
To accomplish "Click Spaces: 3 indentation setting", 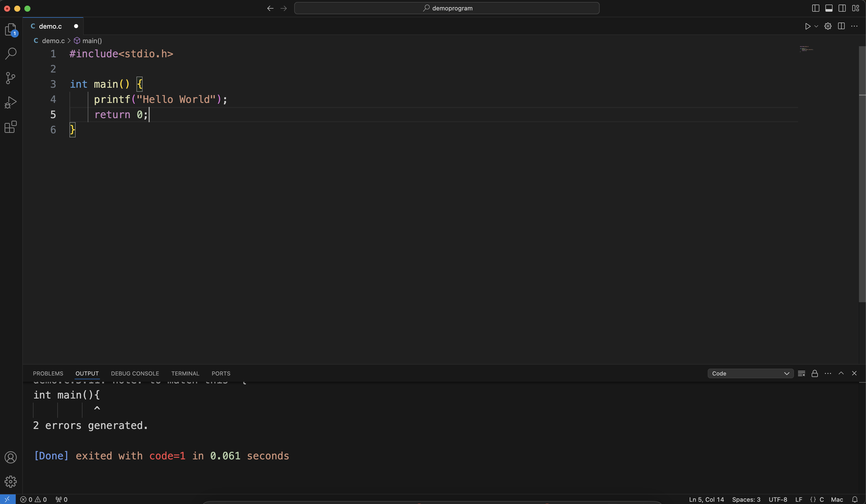I will tap(746, 499).
